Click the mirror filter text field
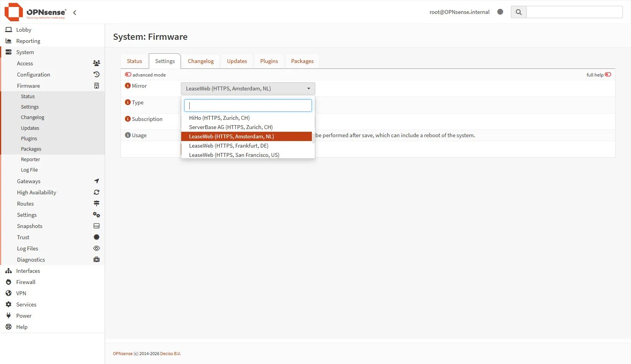The image size is (631, 364). pyautogui.click(x=248, y=105)
